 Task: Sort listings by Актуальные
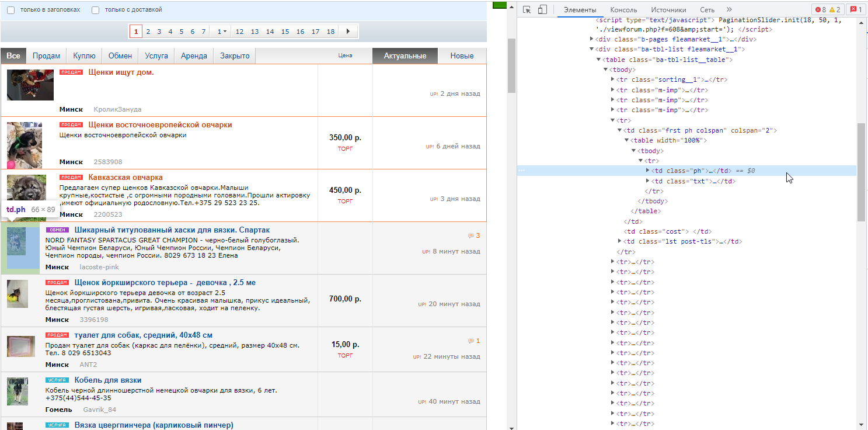click(405, 56)
